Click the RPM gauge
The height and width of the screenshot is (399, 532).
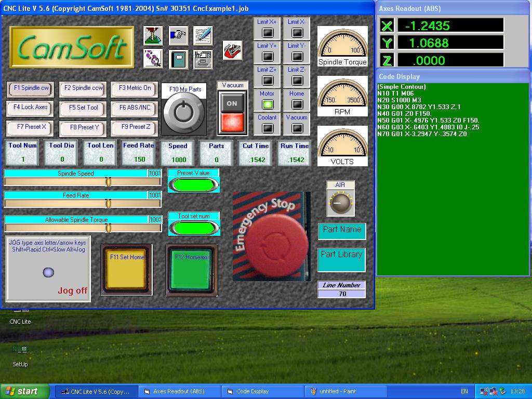(x=342, y=96)
